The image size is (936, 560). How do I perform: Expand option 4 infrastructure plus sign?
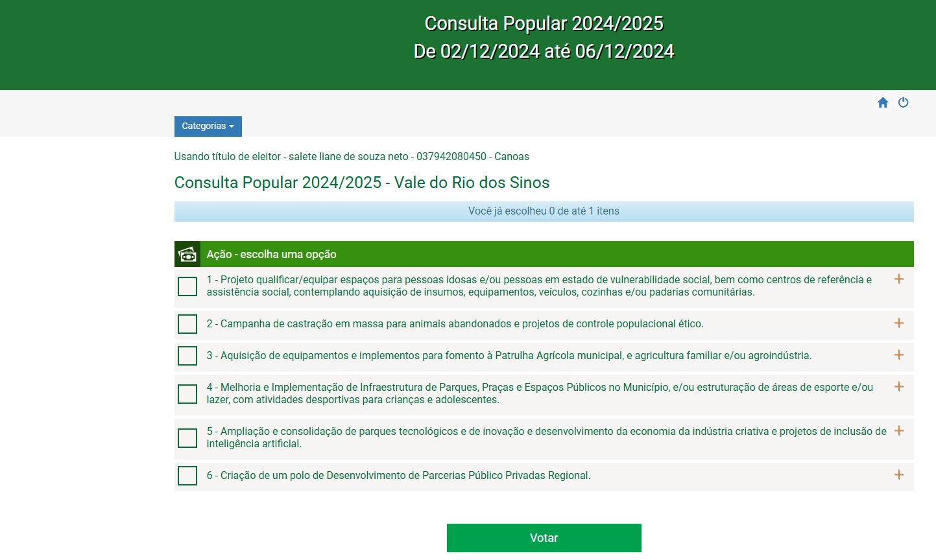tap(899, 387)
